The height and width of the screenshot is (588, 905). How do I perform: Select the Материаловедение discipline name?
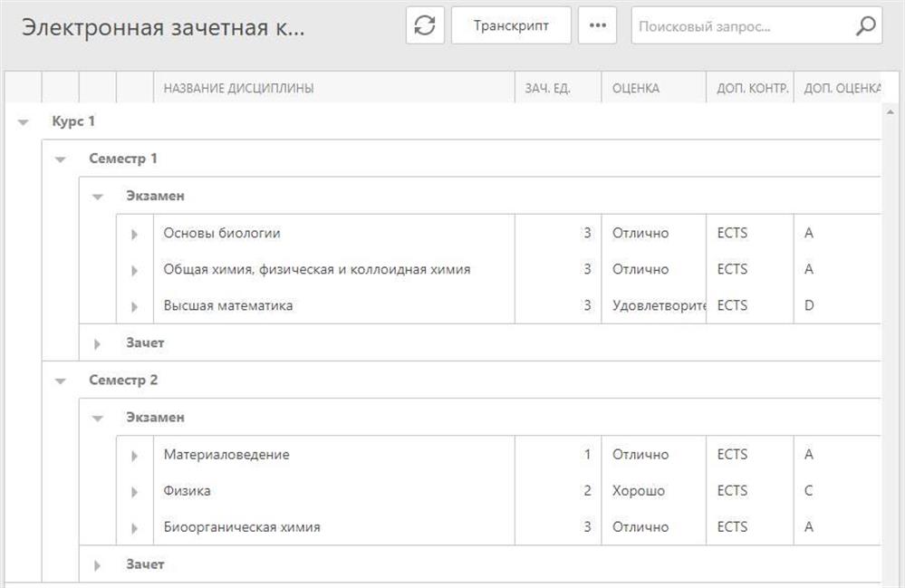tap(226, 455)
